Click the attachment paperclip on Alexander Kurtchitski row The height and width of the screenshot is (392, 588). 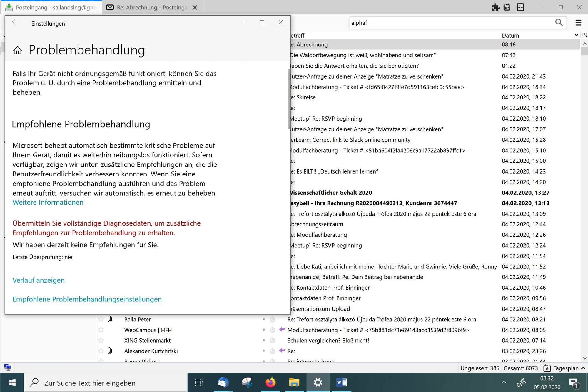(110, 351)
